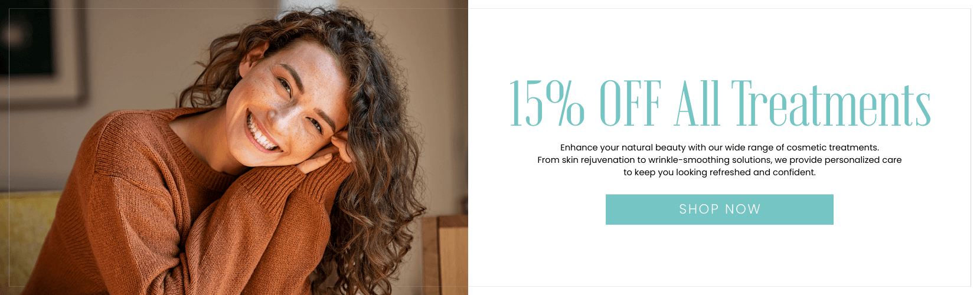Click the phrase "cosmetic treatments" in description

[x=832, y=147]
